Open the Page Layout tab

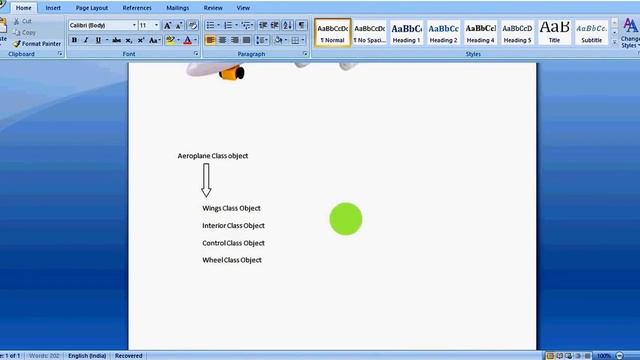(x=92, y=8)
